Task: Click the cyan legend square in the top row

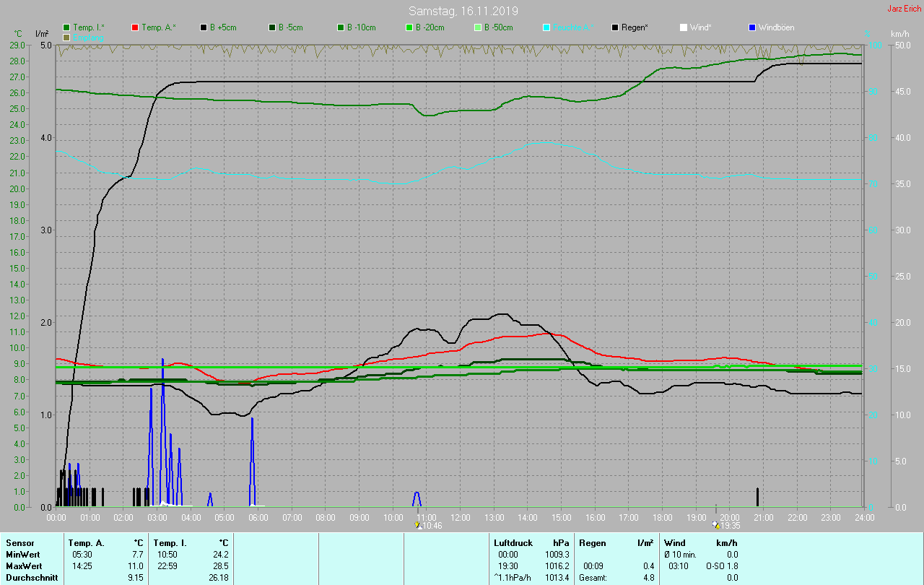Action: click(x=546, y=27)
